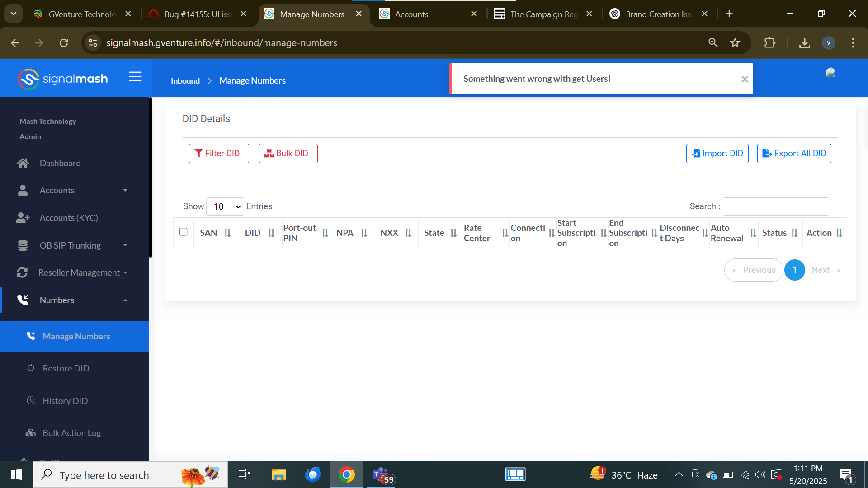Sort by the NPA column
This screenshot has height=488, width=868.
pyautogui.click(x=364, y=233)
